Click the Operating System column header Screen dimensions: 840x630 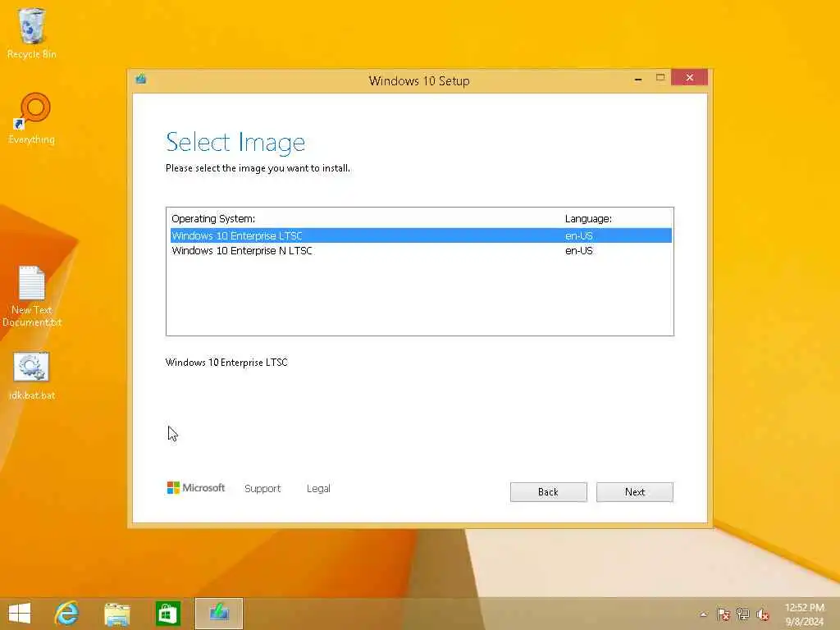213,218
